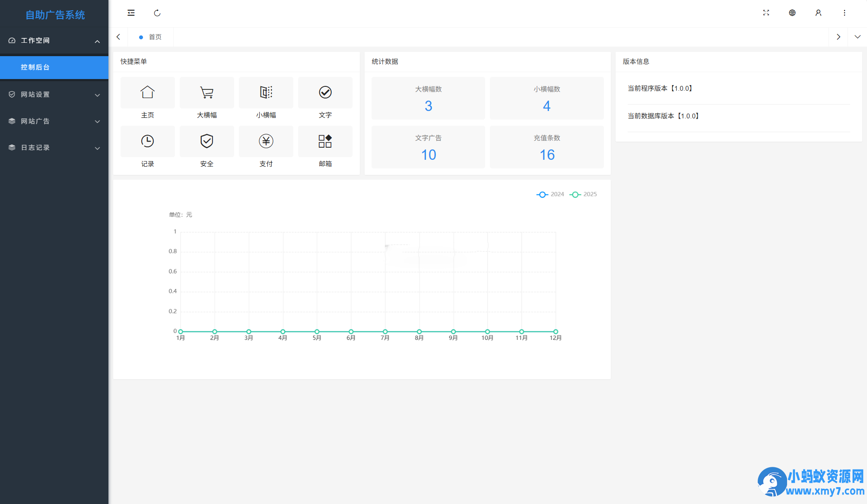Viewport: 867px width, 504px height.
Task: Open the 支付 yen payment icon
Action: (266, 141)
